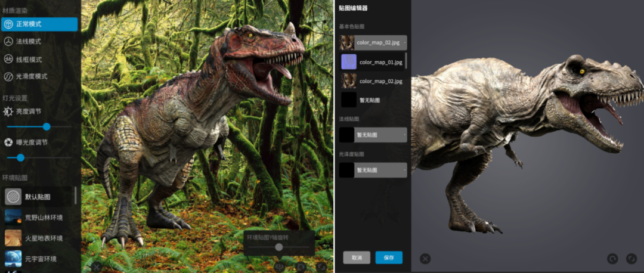Choose color_map_02.jpg list option
Image resolution: width=644 pixels, height=273 pixels.
pyautogui.click(x=373, y=81)
